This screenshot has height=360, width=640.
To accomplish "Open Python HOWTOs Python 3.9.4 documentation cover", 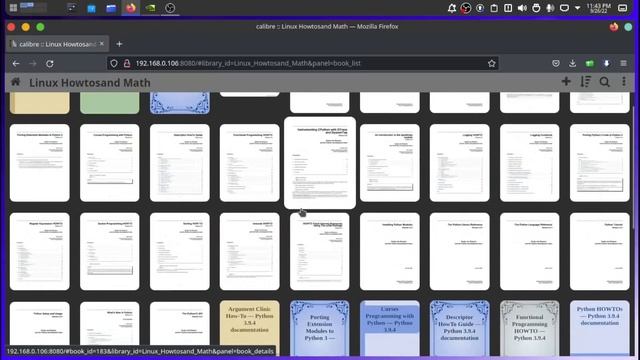I will 600,327.
